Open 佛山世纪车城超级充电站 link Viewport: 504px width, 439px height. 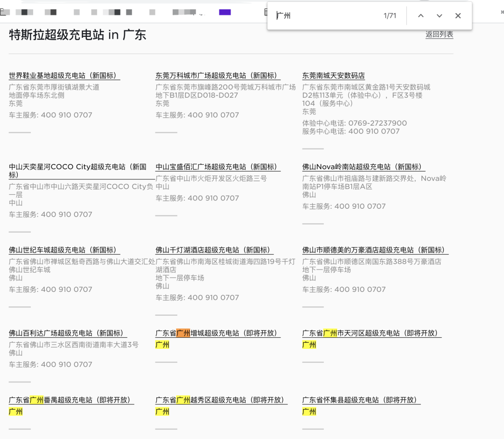coord(64,250)
